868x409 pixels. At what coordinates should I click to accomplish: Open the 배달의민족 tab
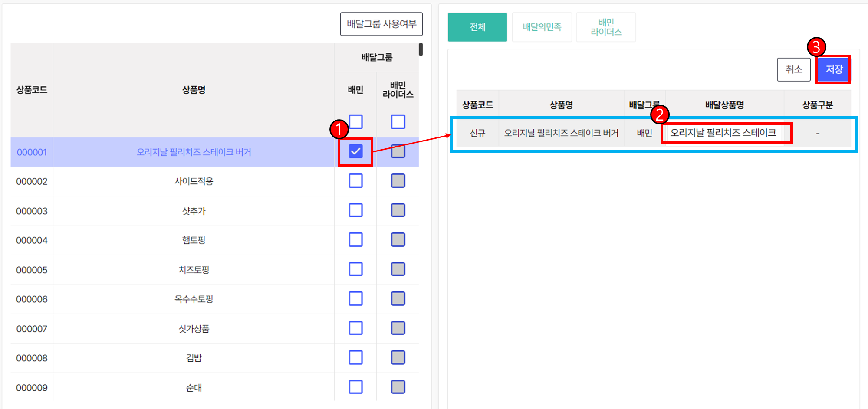click(542, 27)
